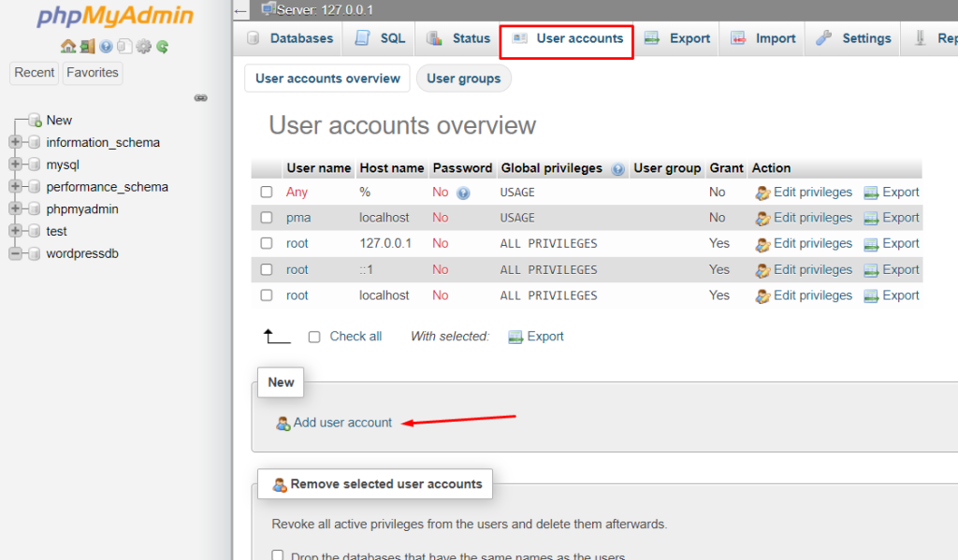Viewport: 958px width, 560px height.
Task: Reload the navigation panel green icon
Action: (x=163, y=47)
